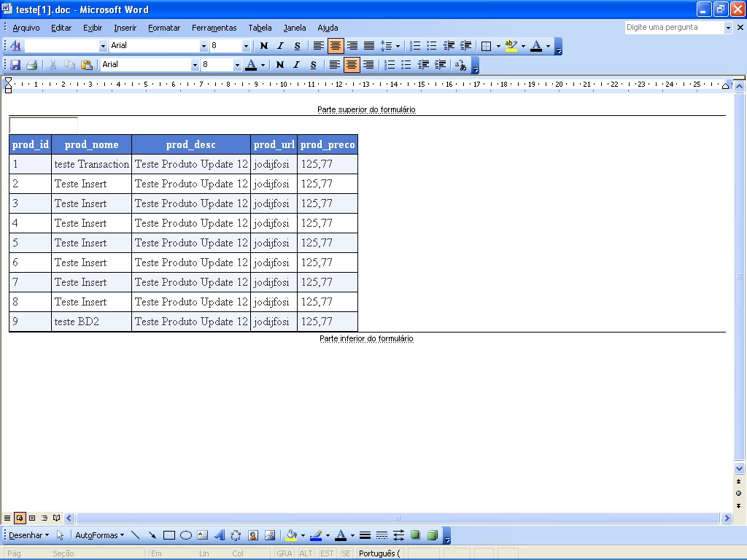Click the Save icon in the toolbar

tap(15, 65)
